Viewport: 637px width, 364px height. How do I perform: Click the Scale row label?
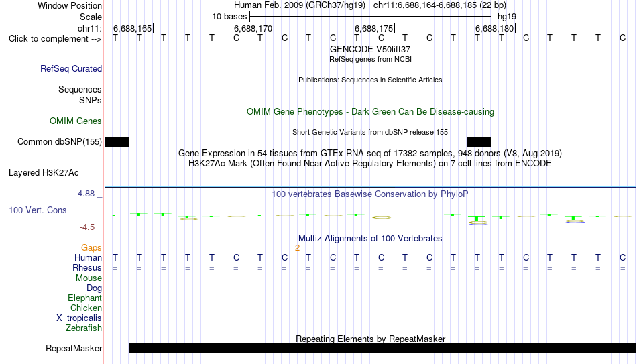point(91,17)
